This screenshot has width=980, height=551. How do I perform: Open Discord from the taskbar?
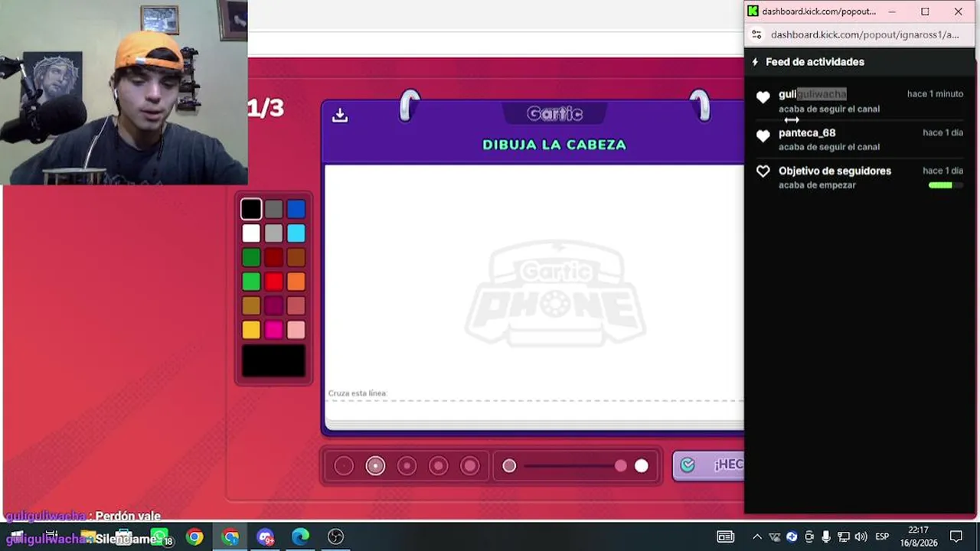point(266,537)
